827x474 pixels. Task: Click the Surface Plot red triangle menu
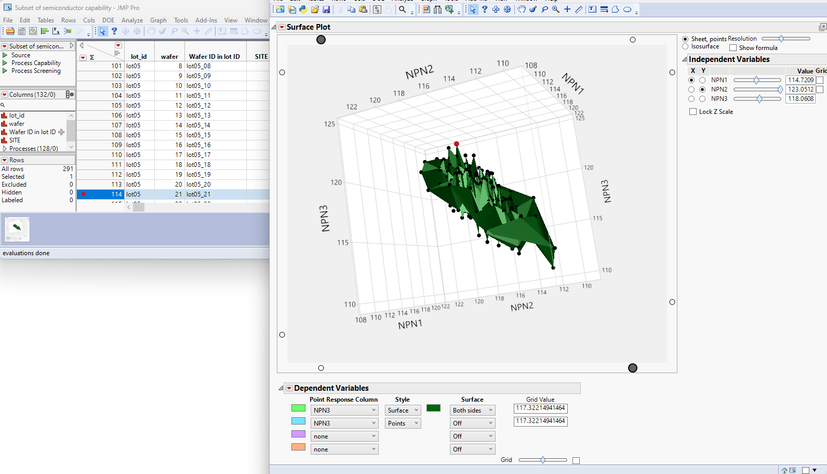282,27
